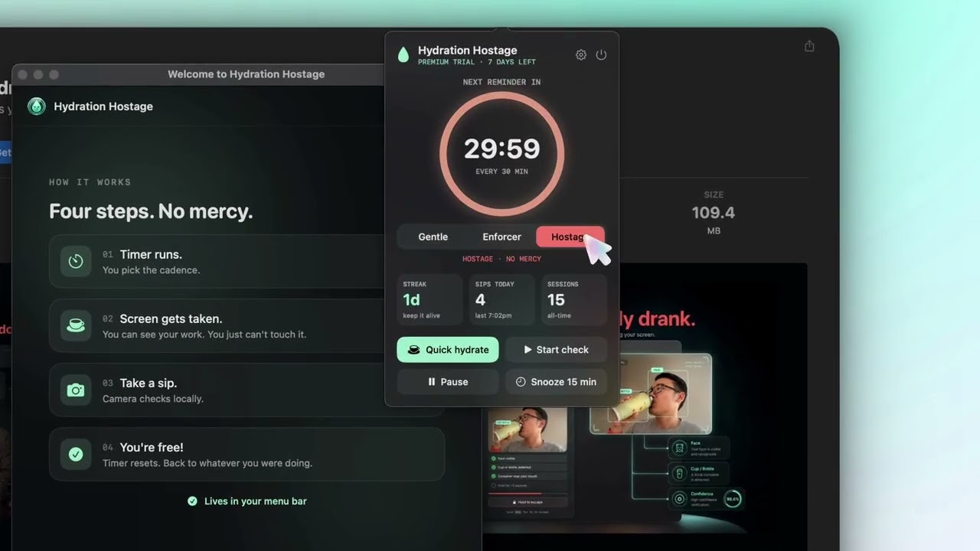Click the Lives in your menu bar text
This screenshot has height=551, width=980.
(255, 501)
